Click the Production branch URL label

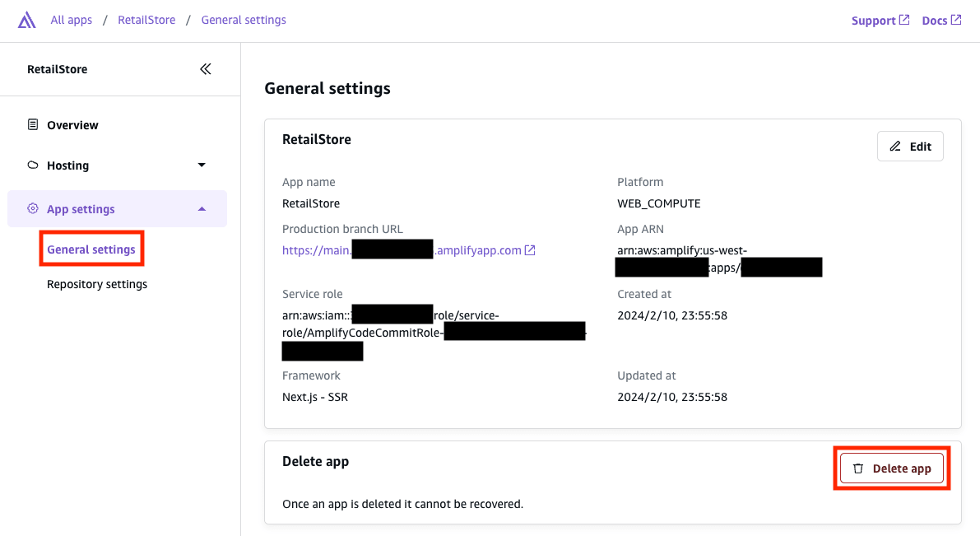(342, 229)
